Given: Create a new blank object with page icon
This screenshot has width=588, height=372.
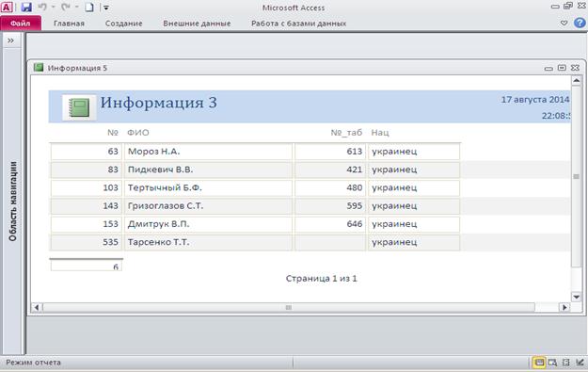Looking at the screenshot, I should tap(88, 8).
